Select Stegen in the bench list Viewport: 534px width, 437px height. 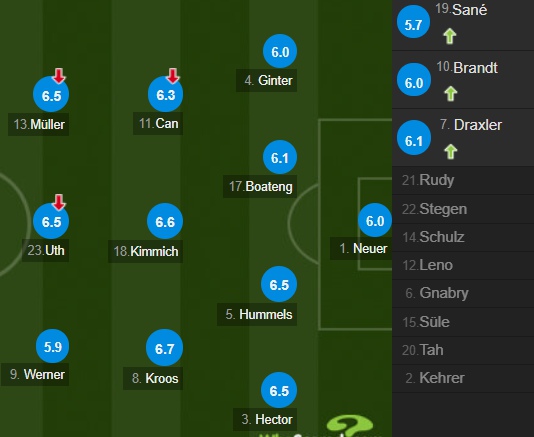tap(463, 209)
